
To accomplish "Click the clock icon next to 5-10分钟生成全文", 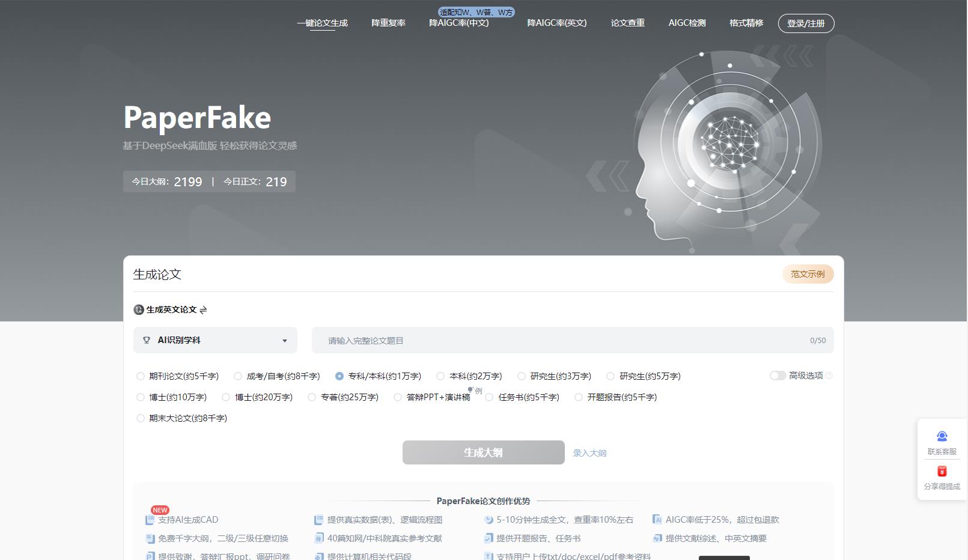I will click(x=487, y=519).
